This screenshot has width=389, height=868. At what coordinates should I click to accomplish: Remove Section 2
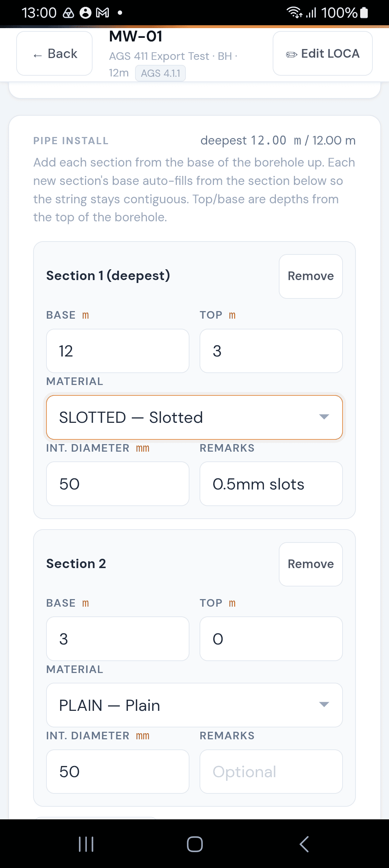coord(311,564)
